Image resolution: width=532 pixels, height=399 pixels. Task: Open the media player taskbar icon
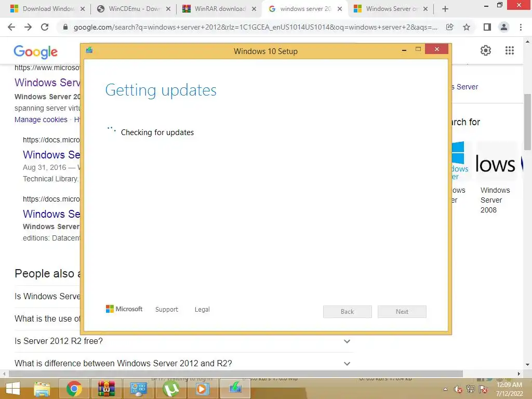pos(202,389)
